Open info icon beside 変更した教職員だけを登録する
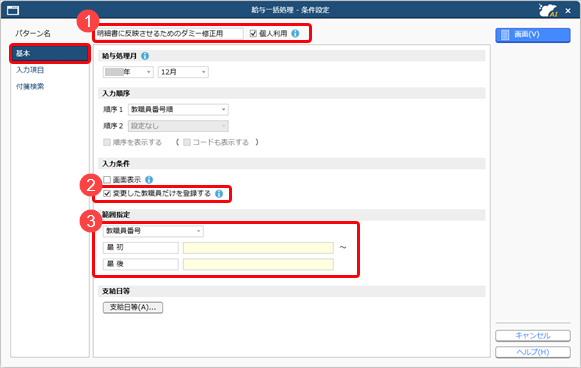Viewport: 581px width, 368px height. [x=219, y=194]
